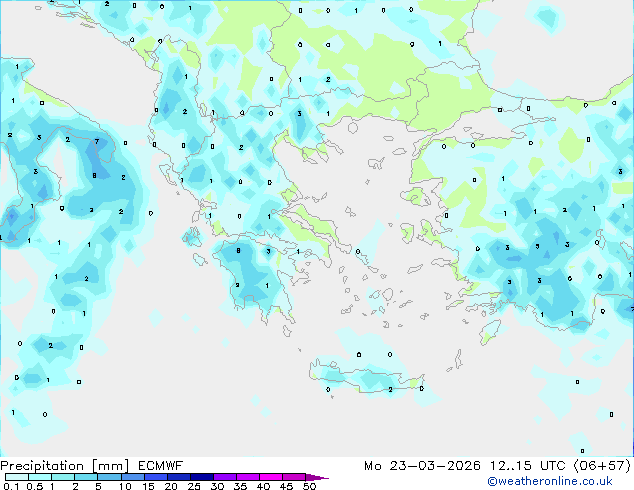This screenshot has height=490, width=634.
Task: Click the 2–5 mm legend color box
Action: 86,477
